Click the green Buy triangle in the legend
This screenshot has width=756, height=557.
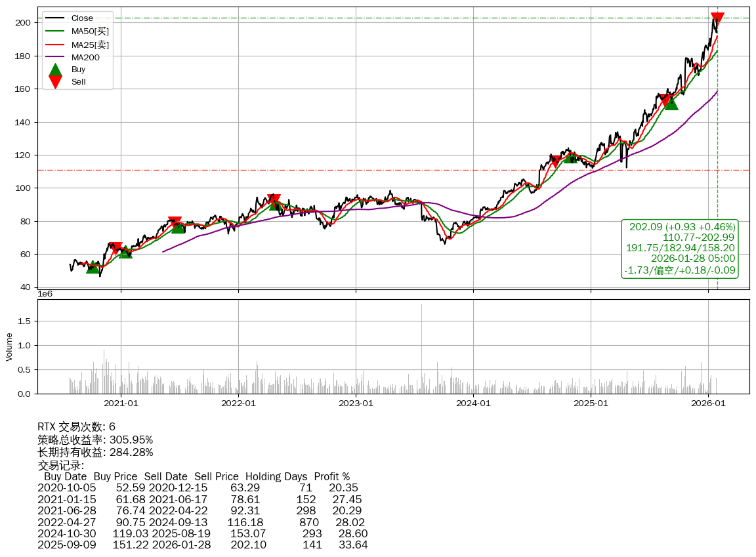56,70
